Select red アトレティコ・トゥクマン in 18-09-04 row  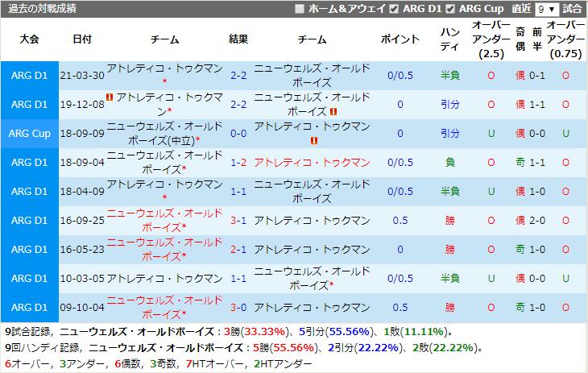click(x=312, y=163)
